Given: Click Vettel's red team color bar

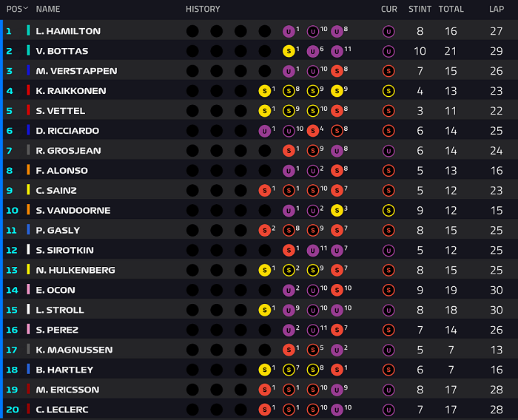Looking at the screenshot, I should coord(28,110).
